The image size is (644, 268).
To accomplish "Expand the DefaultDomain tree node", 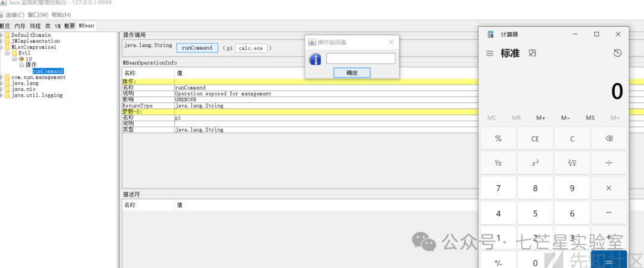I will [x=2, y=35].
